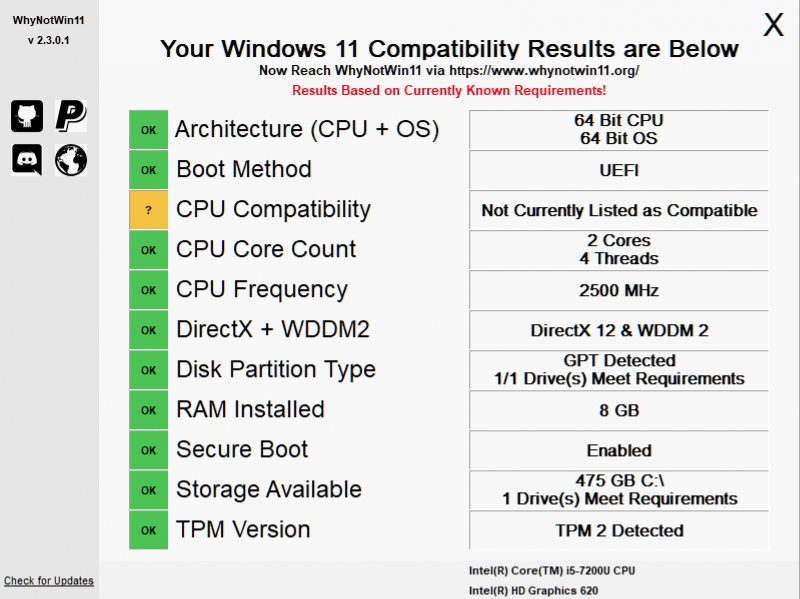800x599 pixels.
Task: Click the green OK badge for Architecture
Action: 148,130
